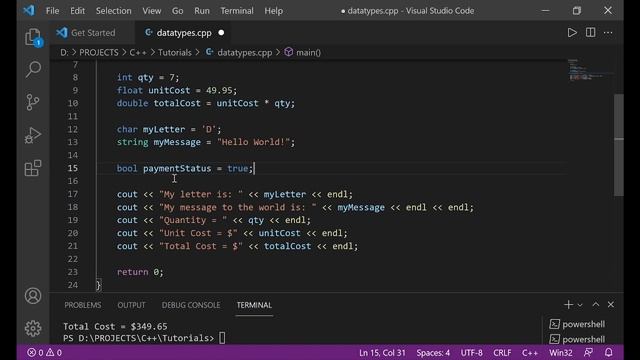The height and width of the screenshot is (360, 640).
Task: Open the Explorer view in activity bar
Action: 33,38
